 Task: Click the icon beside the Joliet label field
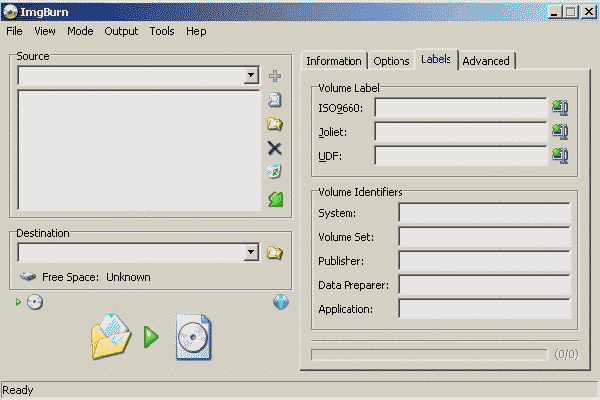pos(560,131)
